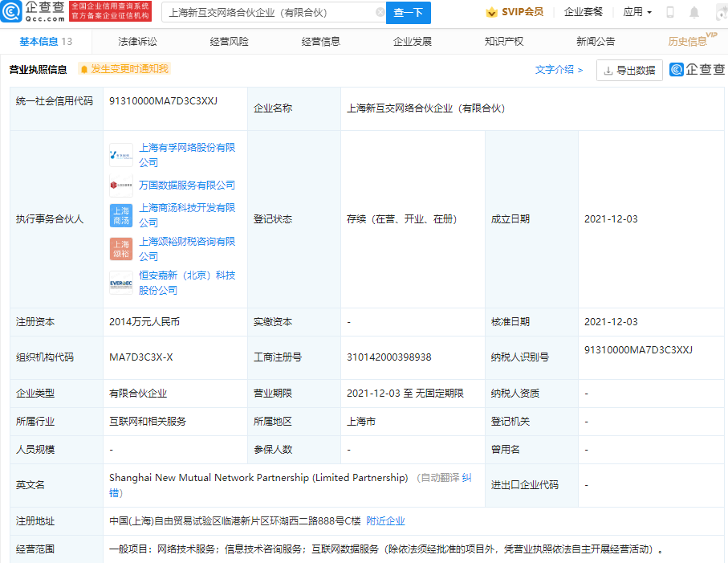Viewport: 728px width, 563px height.
Task: Open 万国数据服务有限公司 link
Action: [187, 186]
